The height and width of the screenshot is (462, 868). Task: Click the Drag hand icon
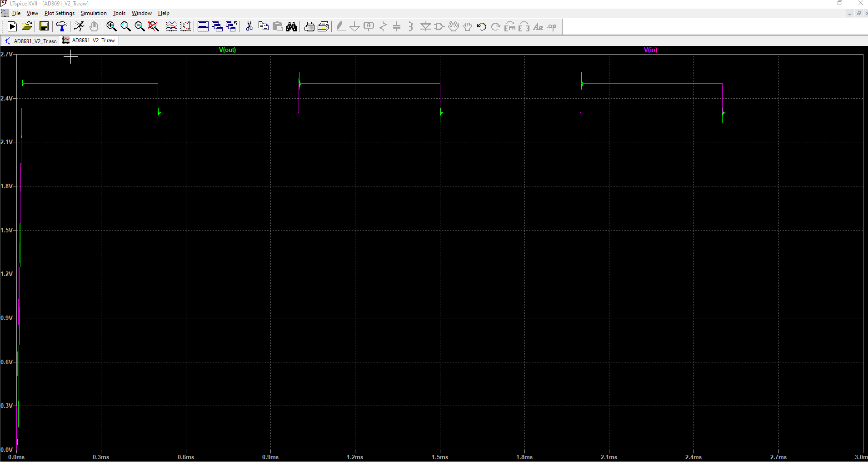click(x=467, y=26)
